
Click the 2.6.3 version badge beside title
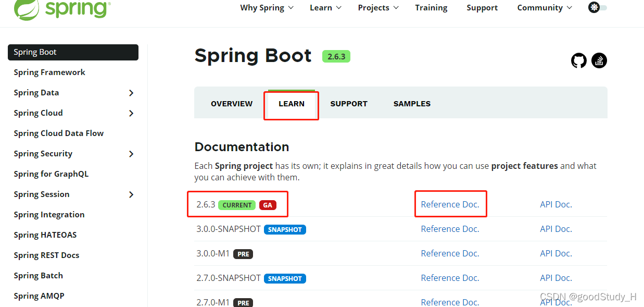(x=336, y=56)
